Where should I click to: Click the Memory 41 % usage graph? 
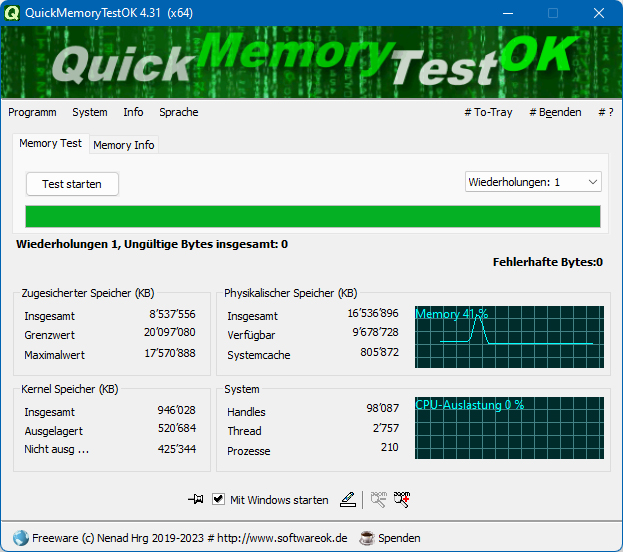(509, 337)
